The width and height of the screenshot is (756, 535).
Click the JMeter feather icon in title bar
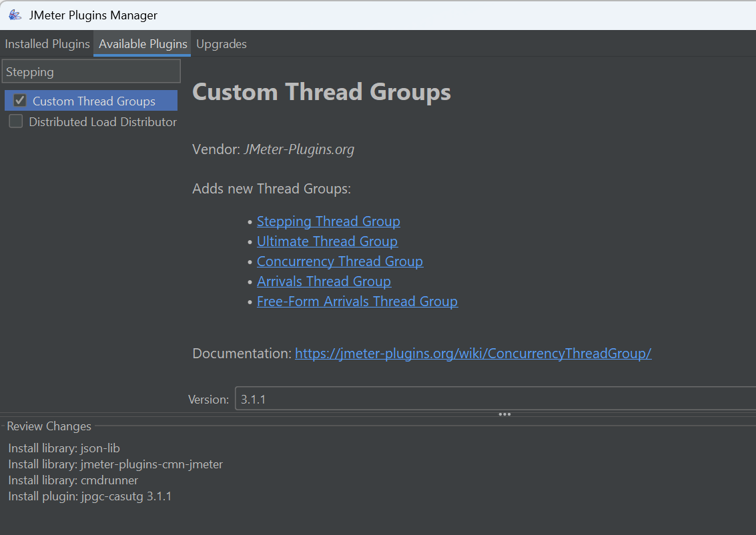pos(15,15)
